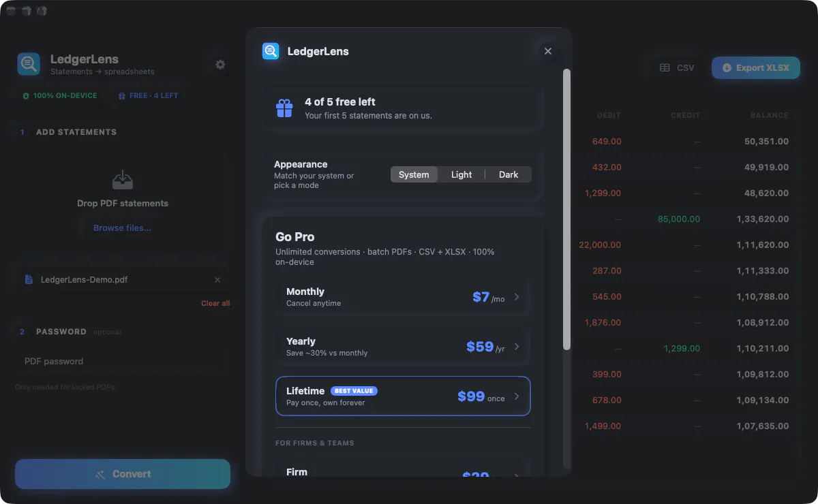Click the LedgerLens app logo in sidebar
Image resolution: width=818 pixels, height=504 pixels.
pos(29,64)
